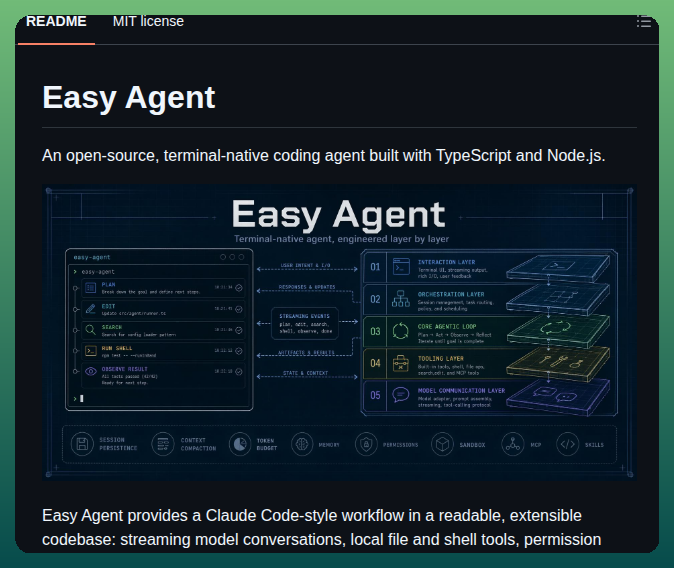
Task: Open the MIT license tab
Action: pyautogui.click(x=148, y=21)
